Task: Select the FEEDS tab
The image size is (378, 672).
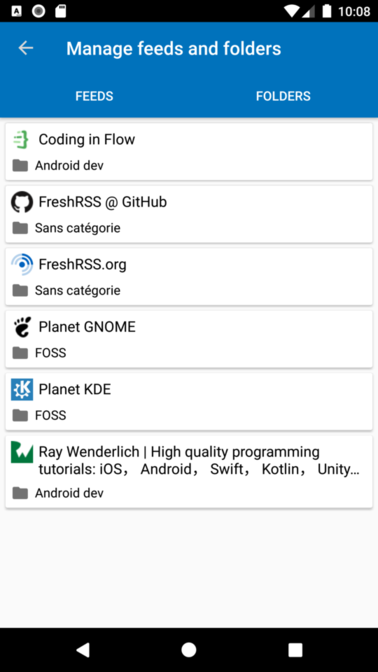Action: [x=94, y=96]
